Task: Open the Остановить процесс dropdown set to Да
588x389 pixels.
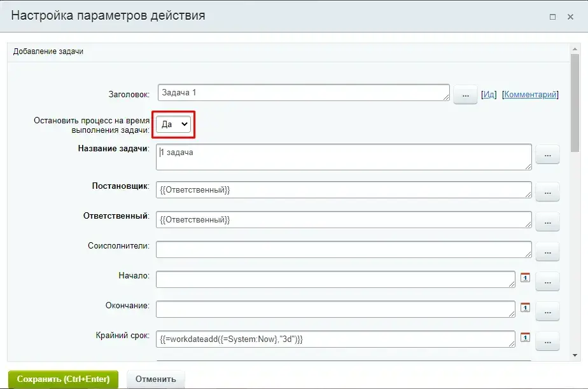Action: tap(172, 124)
